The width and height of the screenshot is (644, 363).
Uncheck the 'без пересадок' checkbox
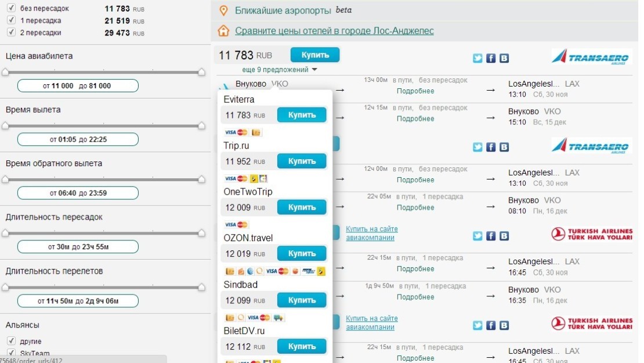point(10,9)
